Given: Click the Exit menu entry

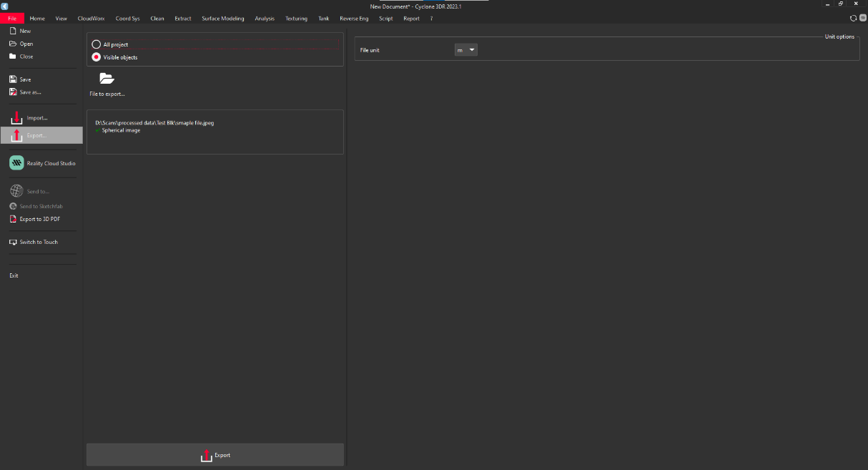Looking at the screenshot, I should coord(14,275).
